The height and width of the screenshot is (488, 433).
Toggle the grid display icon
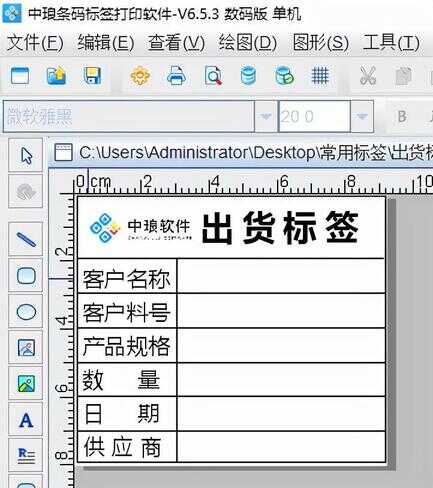tap(320, 76)
